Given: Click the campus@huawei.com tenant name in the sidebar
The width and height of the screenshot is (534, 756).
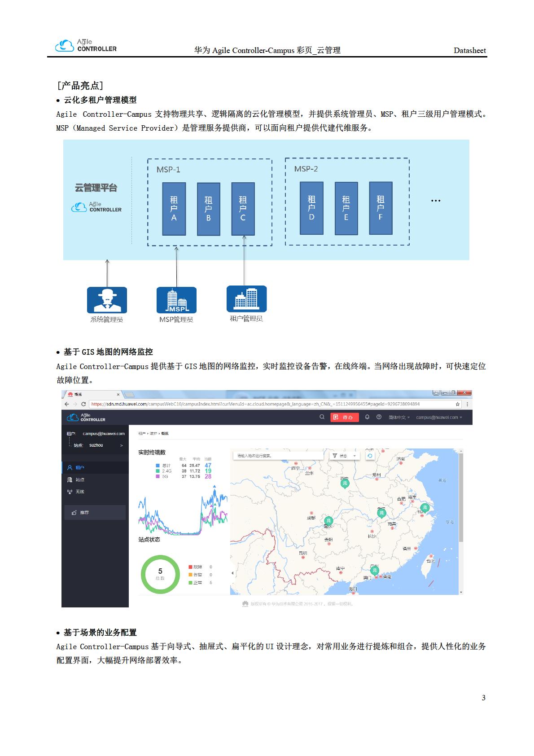Looking at the screenshot, I should [104, 434].
